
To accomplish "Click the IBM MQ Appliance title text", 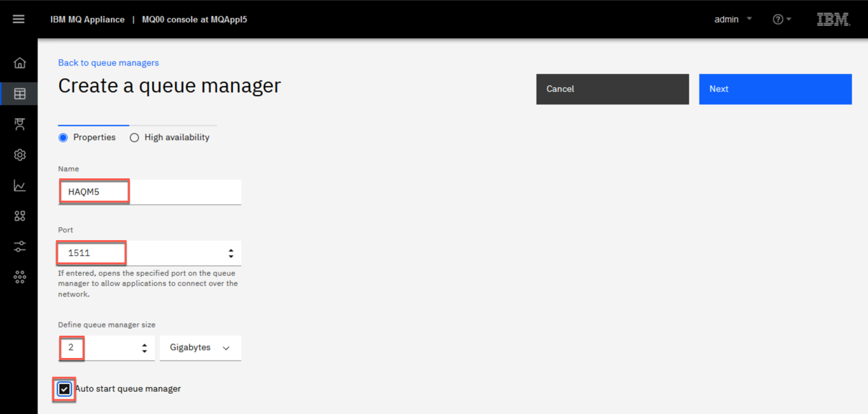I will pyautogui.click(x=87, y=19).
